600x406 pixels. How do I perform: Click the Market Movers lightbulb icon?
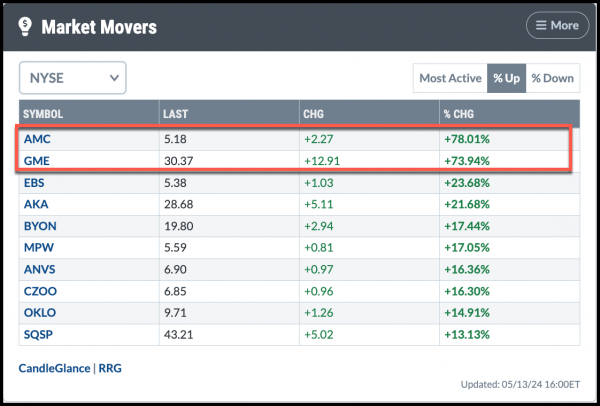(25, 27)
